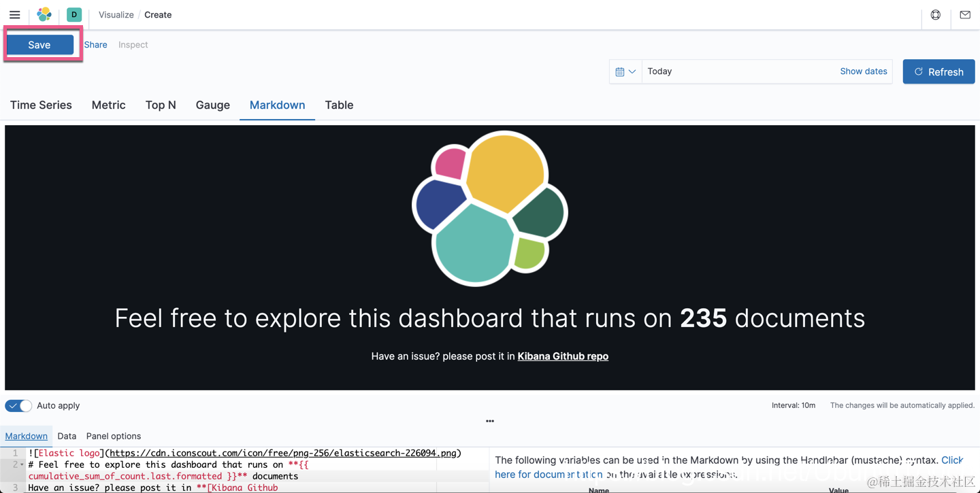Click the Refresh button
This screenshot has width=980, height=493.
pos(938,71)
